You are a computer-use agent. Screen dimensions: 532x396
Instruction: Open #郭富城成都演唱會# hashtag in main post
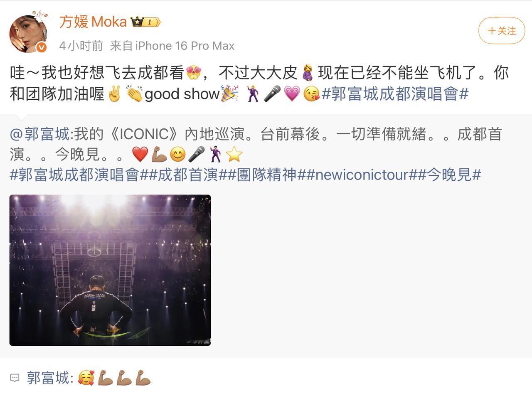pyautogui.click(x=395, y=94)
